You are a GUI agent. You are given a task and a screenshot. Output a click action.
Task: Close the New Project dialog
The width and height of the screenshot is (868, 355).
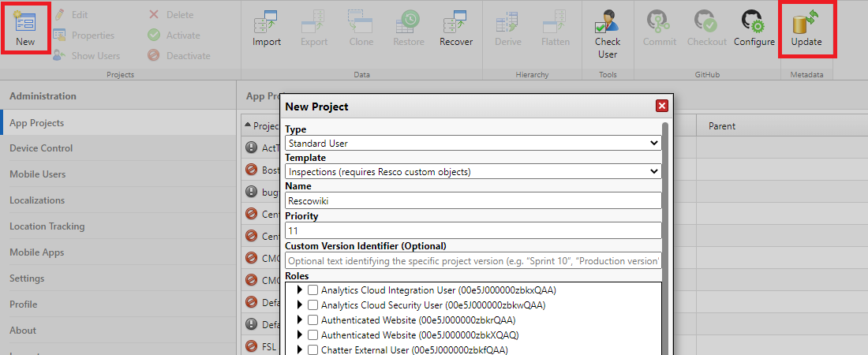661,106
